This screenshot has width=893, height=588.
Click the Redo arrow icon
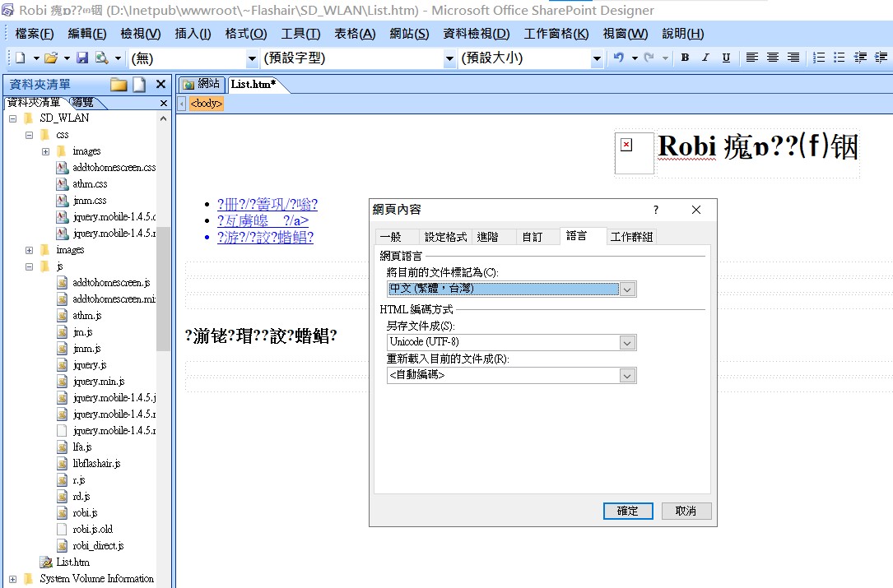pos(649,58)
